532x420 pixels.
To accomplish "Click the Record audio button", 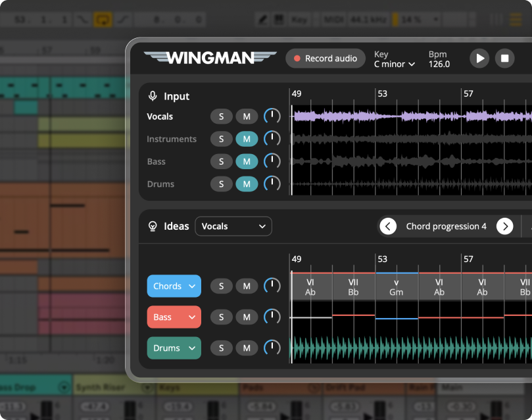I will pyautogui.click(x=326, y=59).
